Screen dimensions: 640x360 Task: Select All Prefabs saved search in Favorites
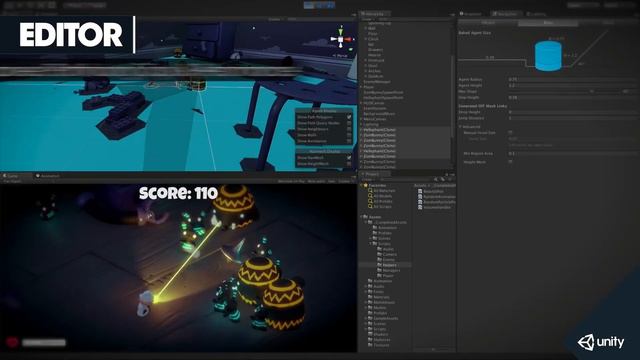383,201
